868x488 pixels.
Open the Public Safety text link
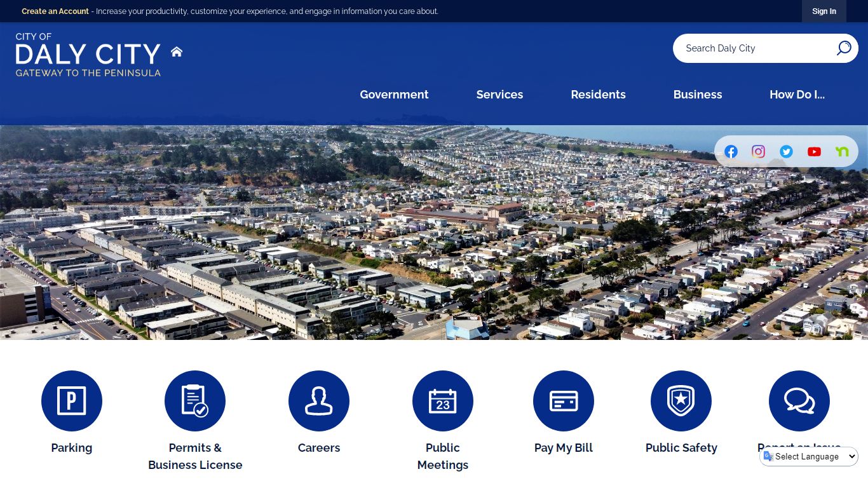tap(681, 448)
